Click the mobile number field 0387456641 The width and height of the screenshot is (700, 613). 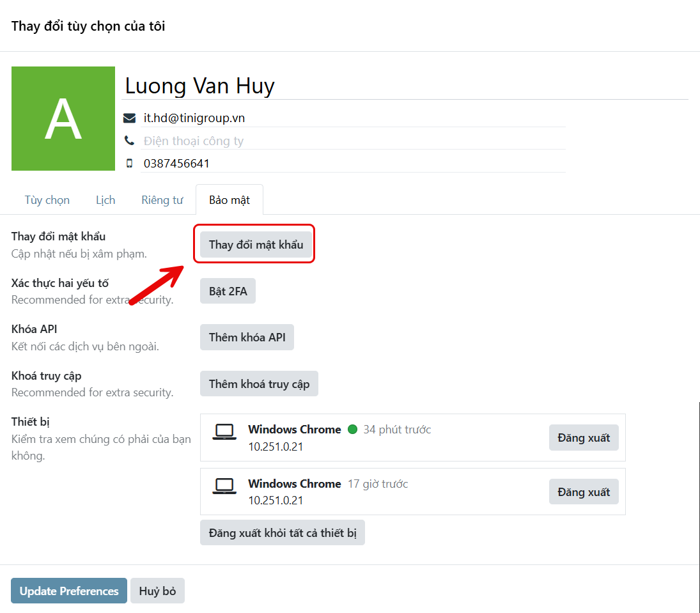353,164
